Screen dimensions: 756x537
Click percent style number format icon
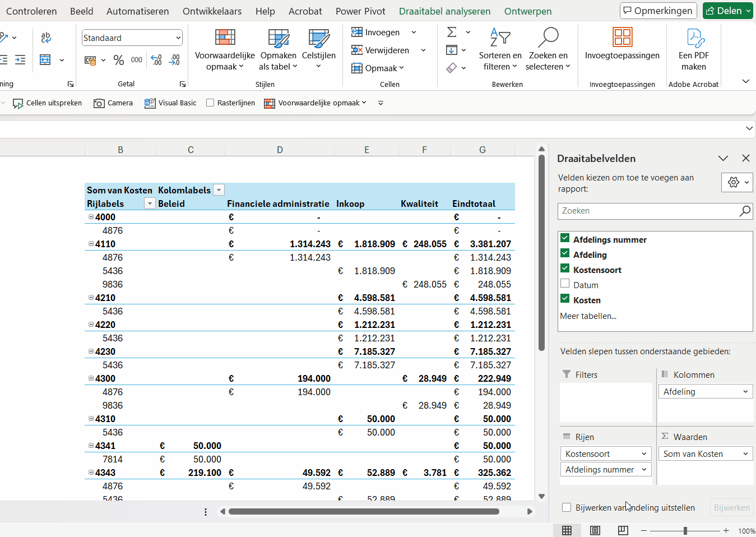pos(119,60)
